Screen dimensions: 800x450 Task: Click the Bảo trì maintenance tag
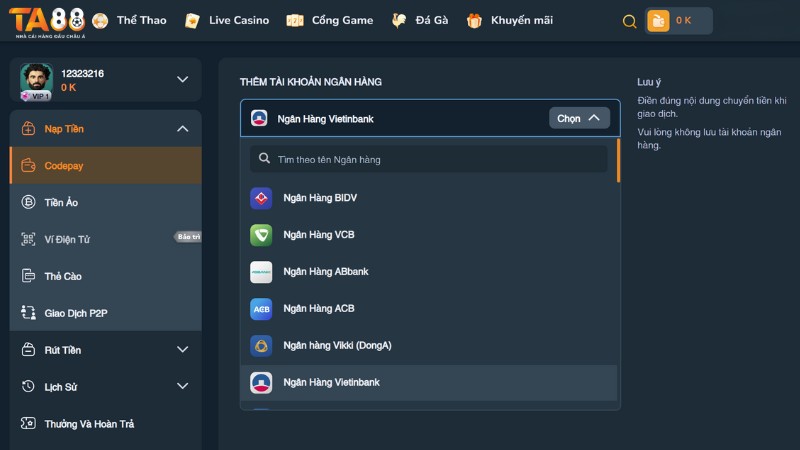[188, 237]
